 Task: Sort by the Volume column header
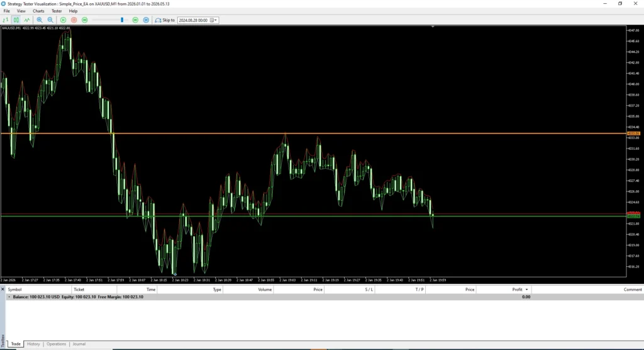(x=248, y=290)
